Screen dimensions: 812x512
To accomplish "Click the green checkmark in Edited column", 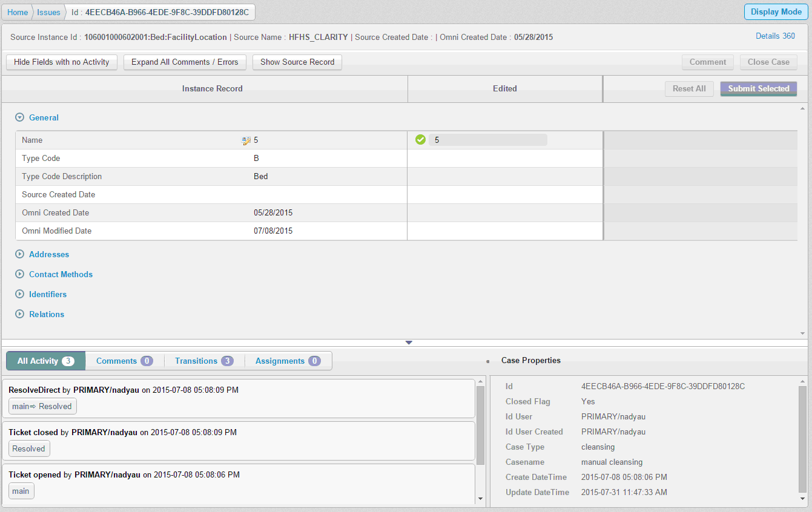I will 420,140.
